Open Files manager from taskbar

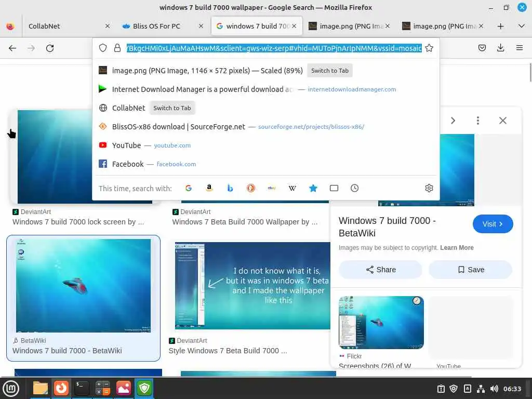pyautogui.click(x=41, y=388)
